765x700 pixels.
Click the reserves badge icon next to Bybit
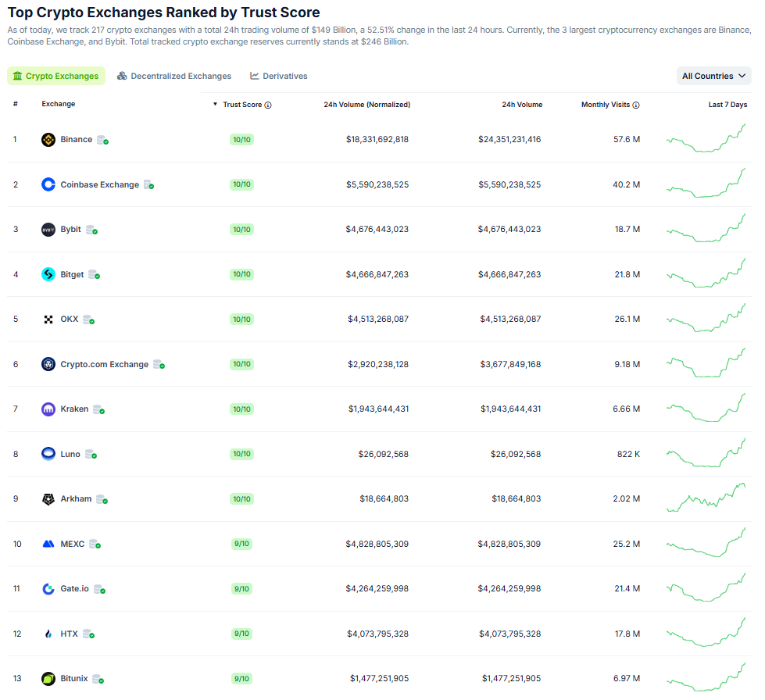91,230
